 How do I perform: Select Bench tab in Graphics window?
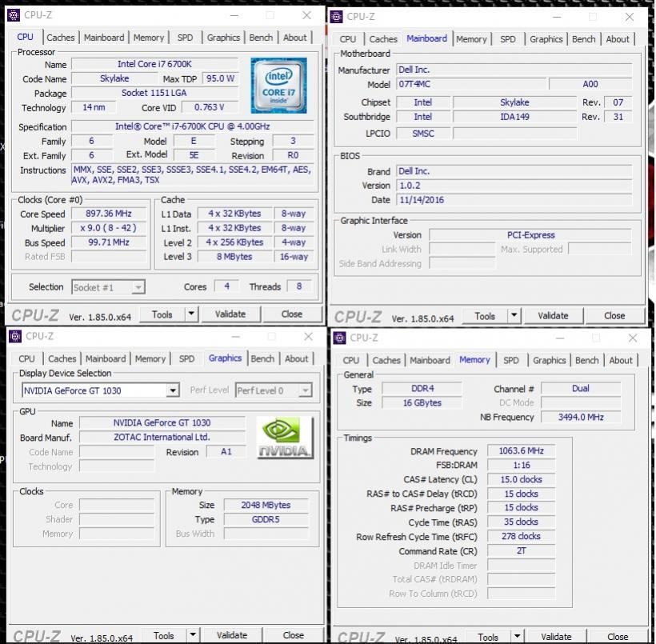click(x=262, y=358)
